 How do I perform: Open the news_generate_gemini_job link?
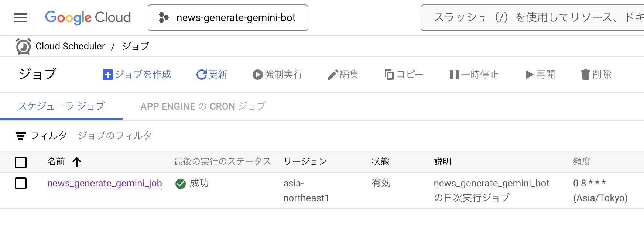point(105,183)
